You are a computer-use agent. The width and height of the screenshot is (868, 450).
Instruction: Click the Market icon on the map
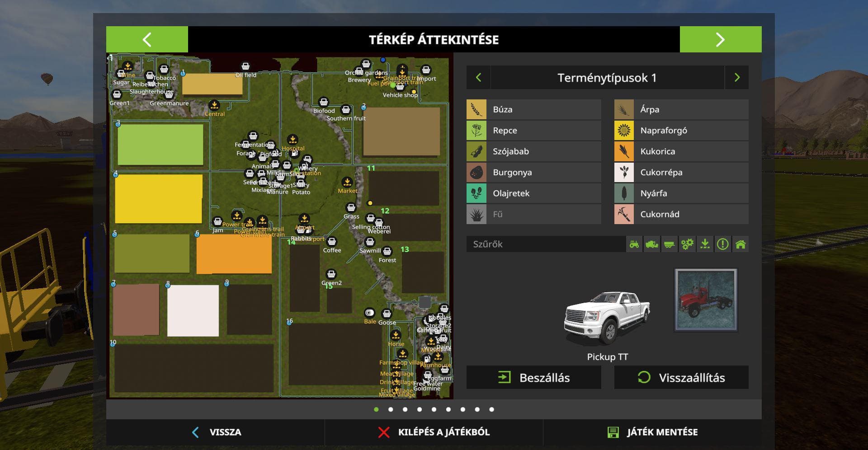(347, 182)
